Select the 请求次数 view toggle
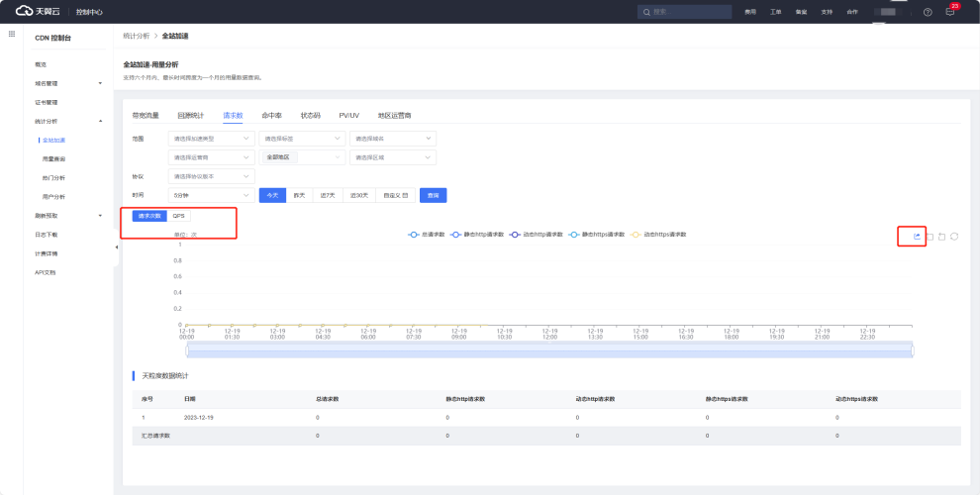Screen dimensions: 980x495 pos(149,216)
